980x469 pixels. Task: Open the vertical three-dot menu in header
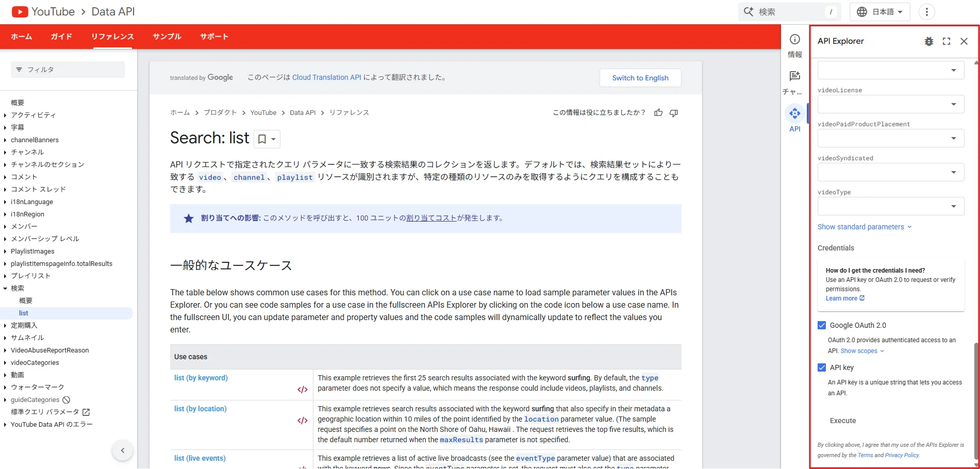[926, 12]
